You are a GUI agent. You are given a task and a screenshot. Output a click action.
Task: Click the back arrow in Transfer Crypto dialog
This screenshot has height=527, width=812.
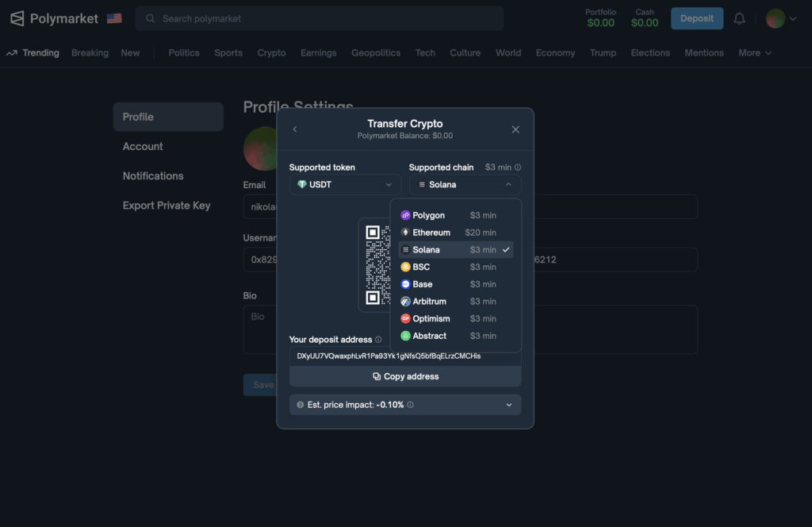pos(294,129)
